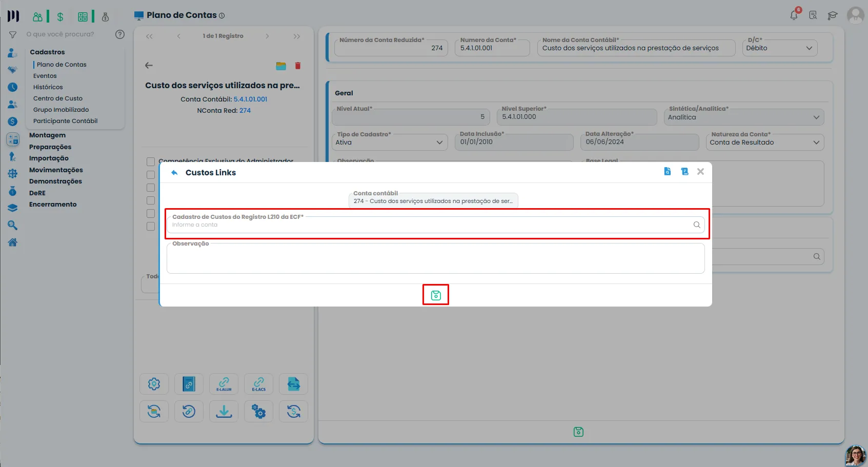
Task: Open Centro de Custo menu item
Action: 58,98
